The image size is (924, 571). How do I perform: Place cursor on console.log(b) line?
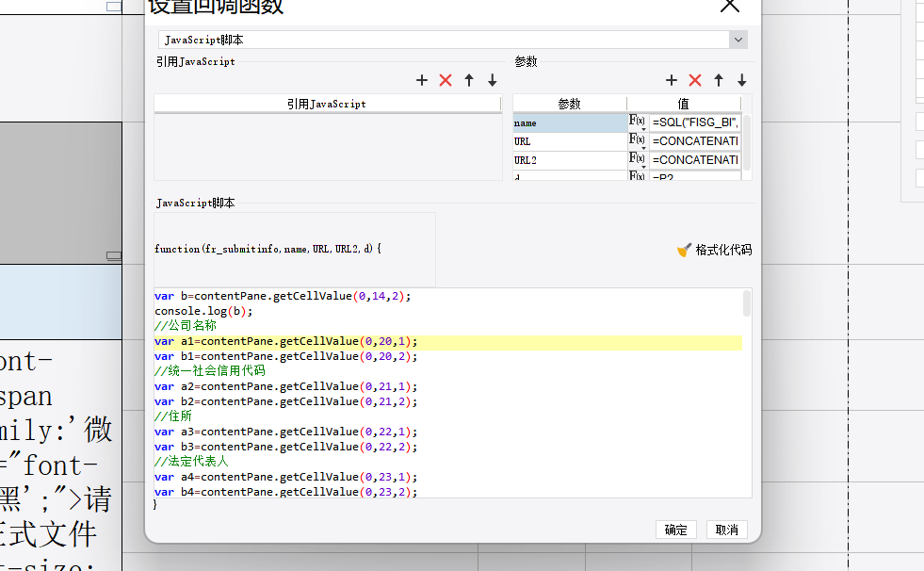coord(203,311)
